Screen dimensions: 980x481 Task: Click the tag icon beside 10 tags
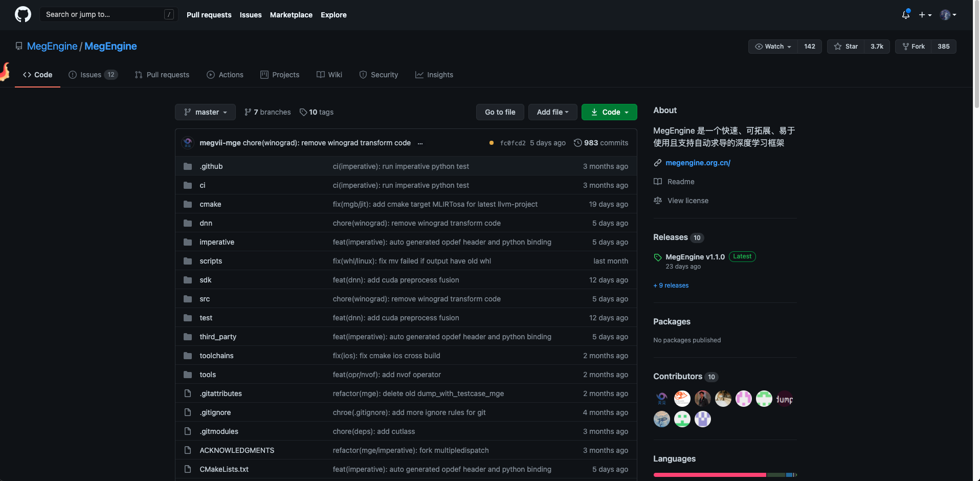click(303, 112)
